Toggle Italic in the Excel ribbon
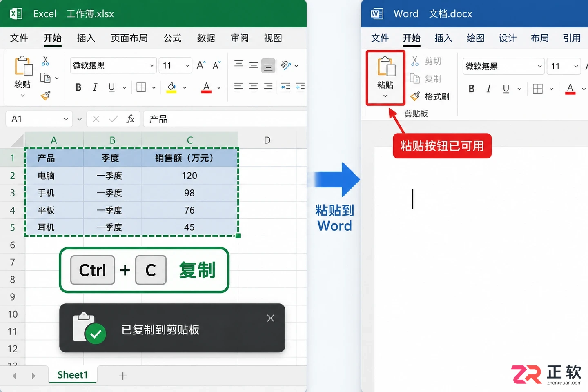 pyautogui.click(x=95, y=87)
